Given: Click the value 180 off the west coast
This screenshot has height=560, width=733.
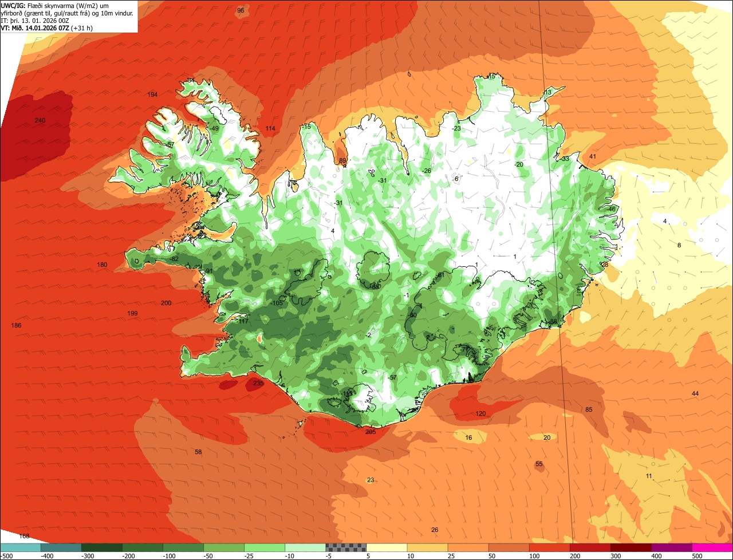Looking at the screenshot, I should [103, 265].
